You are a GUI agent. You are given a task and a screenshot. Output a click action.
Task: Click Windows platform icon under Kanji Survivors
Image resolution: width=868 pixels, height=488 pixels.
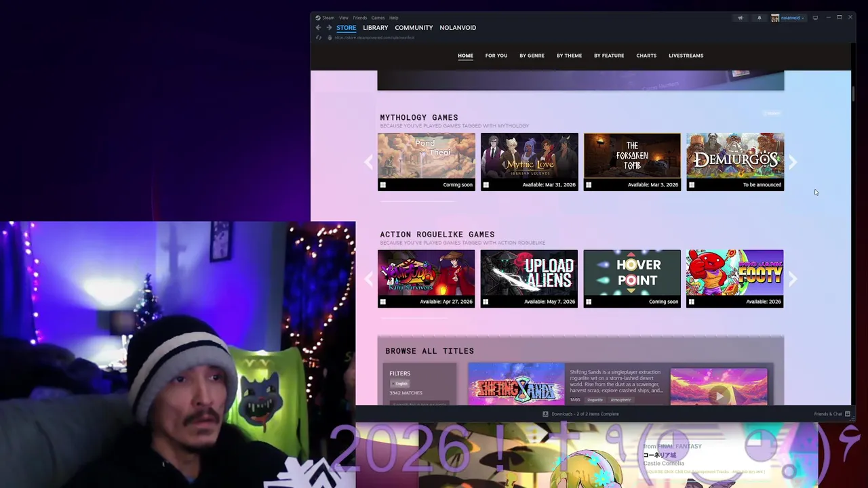[x=383, y=302]
